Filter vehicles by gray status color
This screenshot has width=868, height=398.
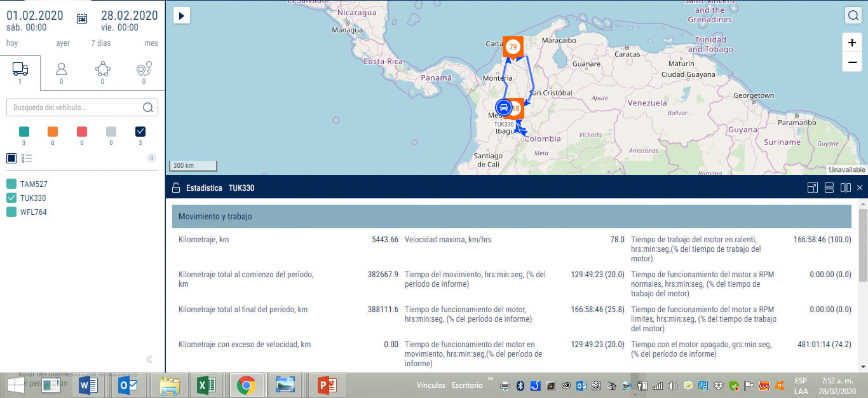[x=111, y=132]
